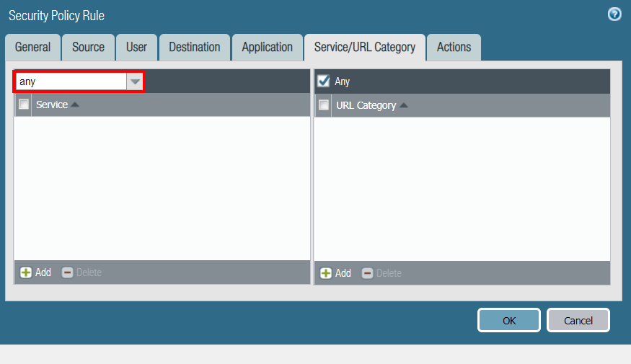This screenshot has width=631, height=364.
Task: Expand the service 'any' dropdown arrow
Action: point(135,81)
